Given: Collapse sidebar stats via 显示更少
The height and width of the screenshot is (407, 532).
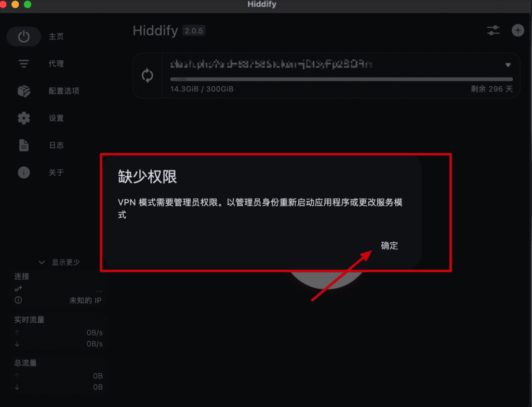Looking at the screenshot, I should [59, 262].
